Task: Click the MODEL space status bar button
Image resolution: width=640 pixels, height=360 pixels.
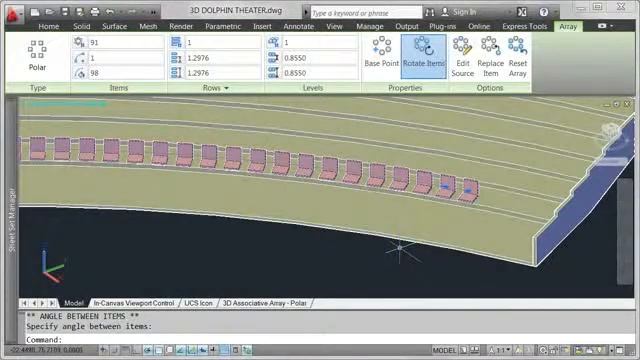Action: [x=444, y=350]
